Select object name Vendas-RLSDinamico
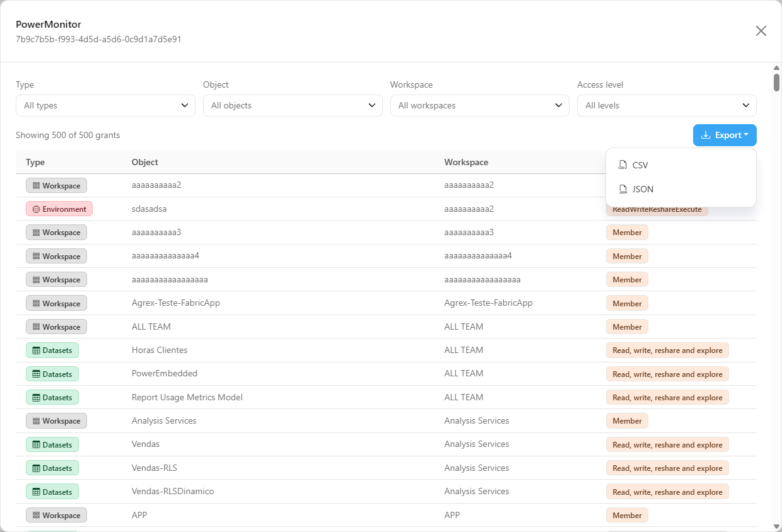The width and height of the screenshot is (782, 532). coord(173,491)
